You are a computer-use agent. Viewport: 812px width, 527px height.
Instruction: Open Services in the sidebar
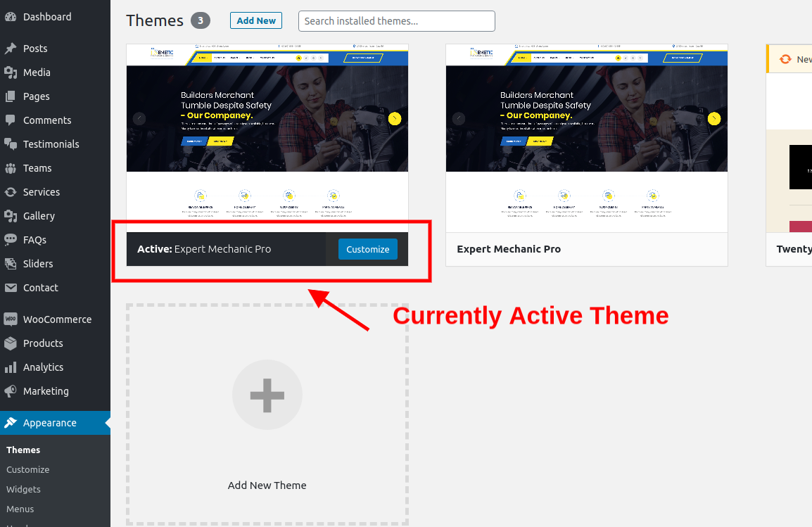(x=55, y=192)
